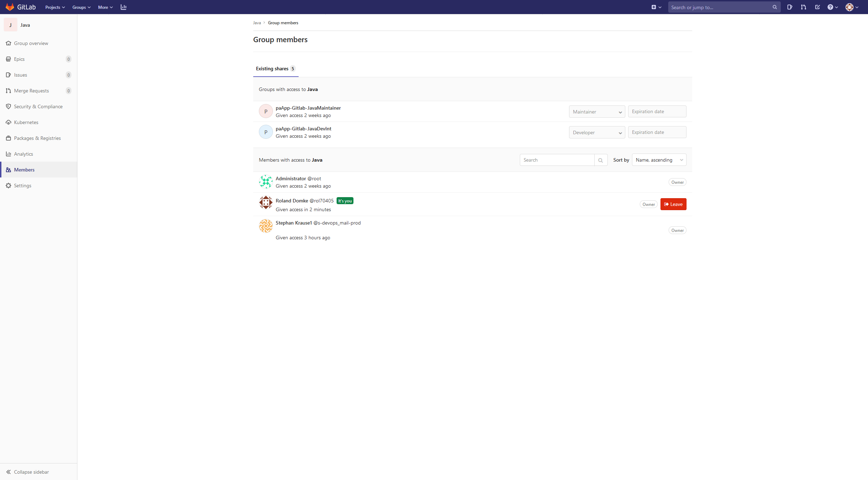The height and width of the screenshot is (480, 868).
Task: Open the Java breadcrumb link
Action: tap(257, 22)
